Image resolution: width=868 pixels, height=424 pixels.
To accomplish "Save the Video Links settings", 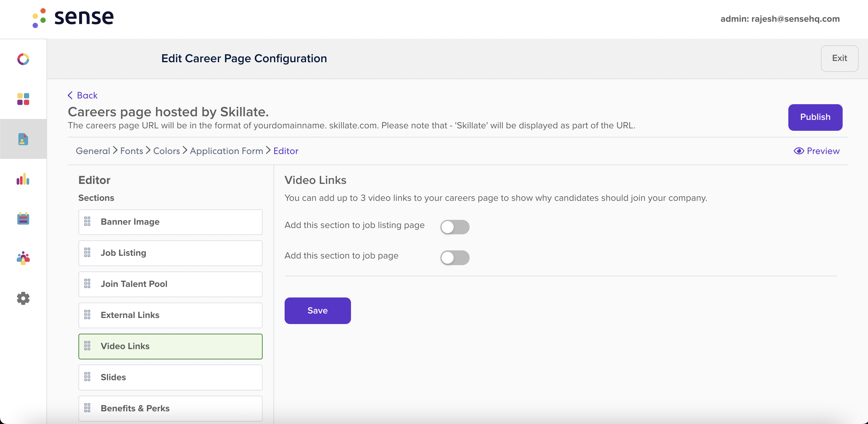I will pos(318,310).
